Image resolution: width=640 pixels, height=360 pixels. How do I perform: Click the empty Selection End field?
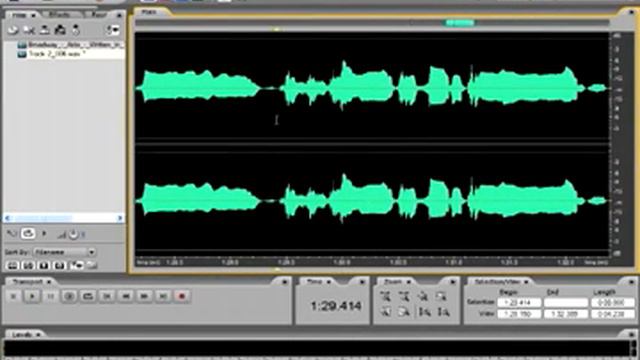(x=566, y=302)
